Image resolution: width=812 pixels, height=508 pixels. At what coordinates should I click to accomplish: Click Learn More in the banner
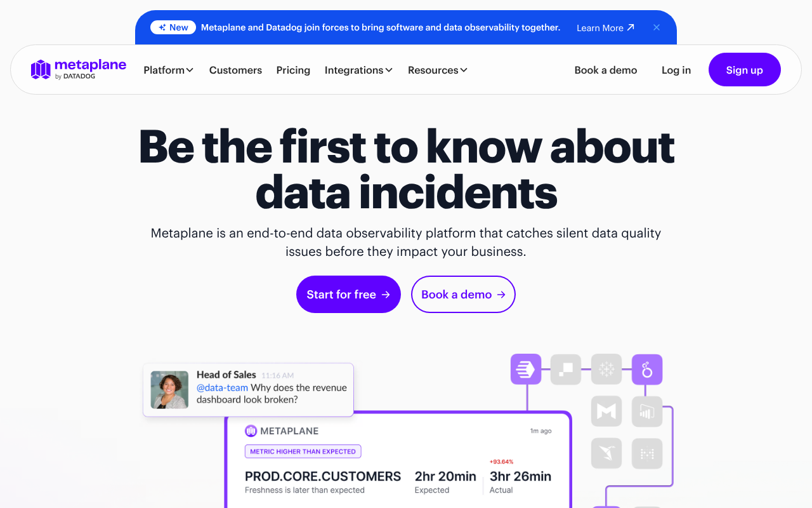605,28
